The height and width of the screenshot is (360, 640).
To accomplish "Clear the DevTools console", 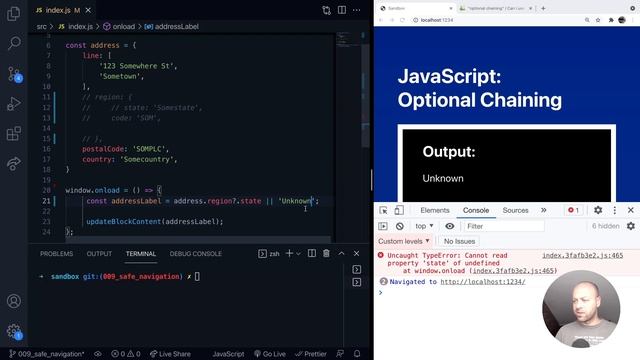I will tap(400, 226).
